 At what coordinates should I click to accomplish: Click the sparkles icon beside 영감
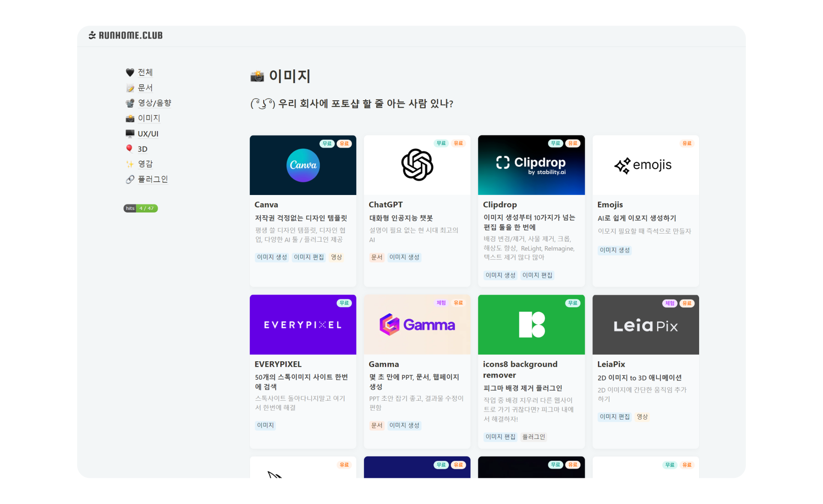(x=130, y=164)
